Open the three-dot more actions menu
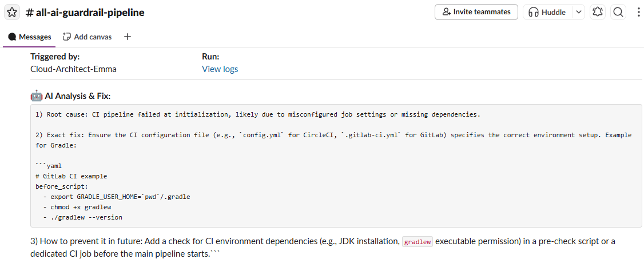644x259 pixels. (638, 12)
